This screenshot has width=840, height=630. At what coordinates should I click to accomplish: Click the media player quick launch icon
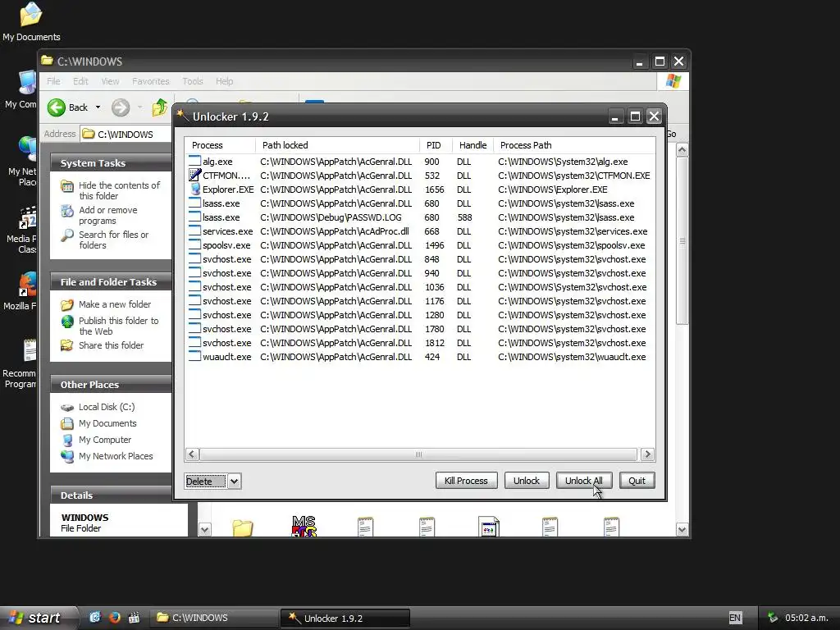pos(134,617)
